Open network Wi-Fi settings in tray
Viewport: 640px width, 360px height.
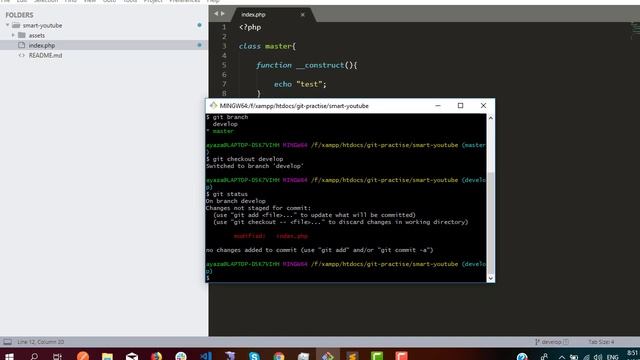(586, 357)
